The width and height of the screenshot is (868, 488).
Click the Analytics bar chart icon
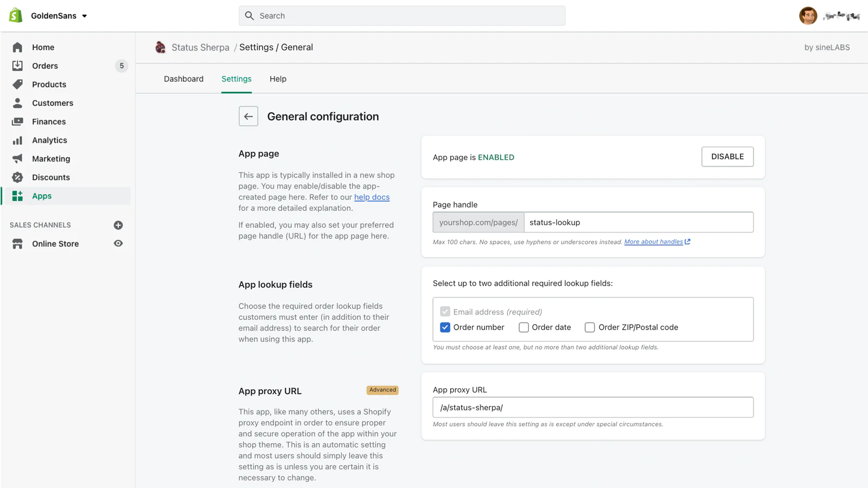[x=17, y=140]
